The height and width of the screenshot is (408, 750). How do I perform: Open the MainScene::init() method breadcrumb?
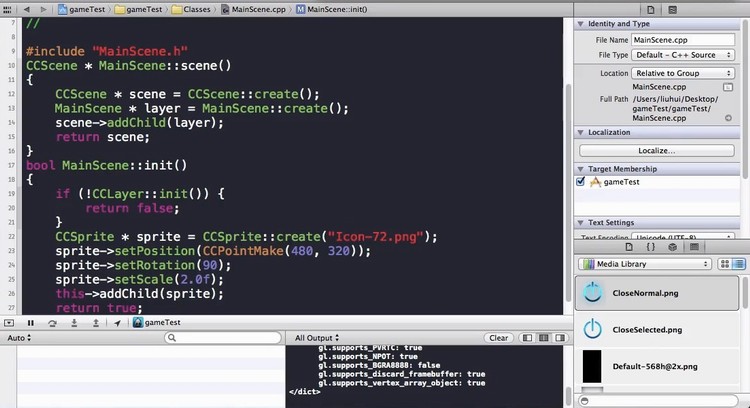click(x=331, y=10)
